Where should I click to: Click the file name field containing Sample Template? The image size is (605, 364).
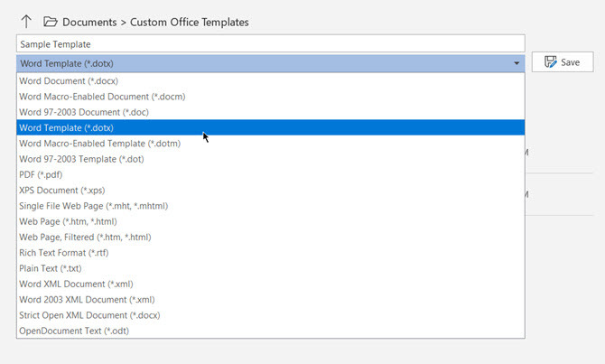coord(271,43)
